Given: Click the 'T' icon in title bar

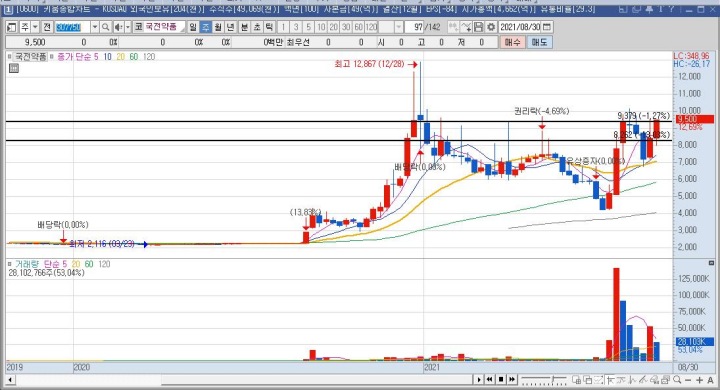Looking at the screenshot, I should (x=661, y=9).
